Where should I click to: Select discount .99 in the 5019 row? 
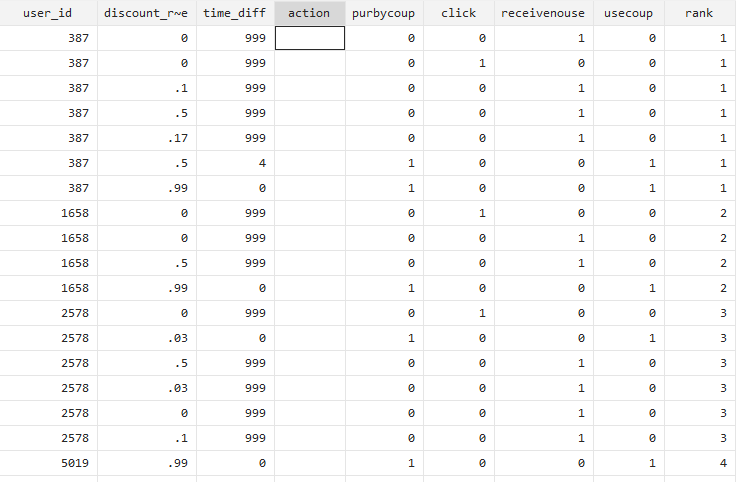pos(146,463)
